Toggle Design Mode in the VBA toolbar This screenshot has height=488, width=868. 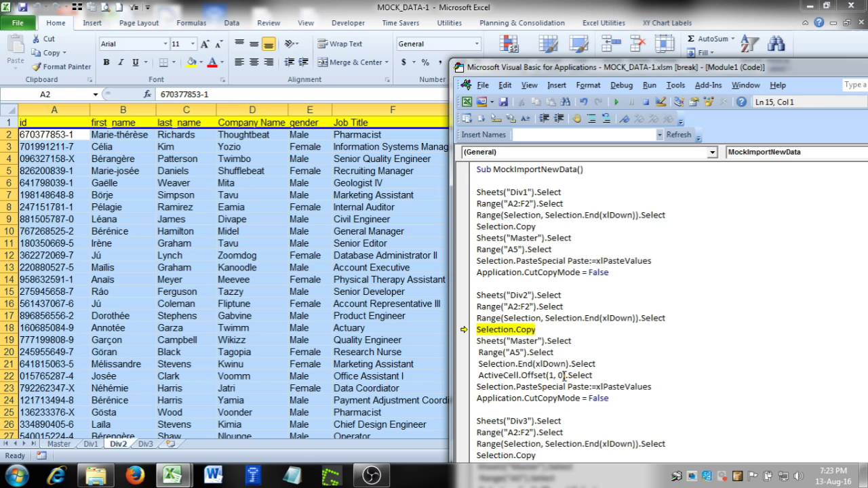tap(661, 102)
